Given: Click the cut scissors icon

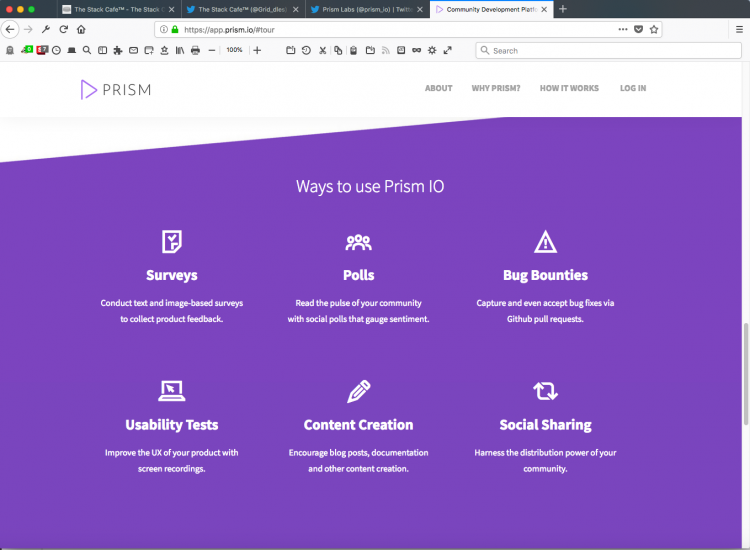Looking at the screenshot, I should tap(323, 50).
